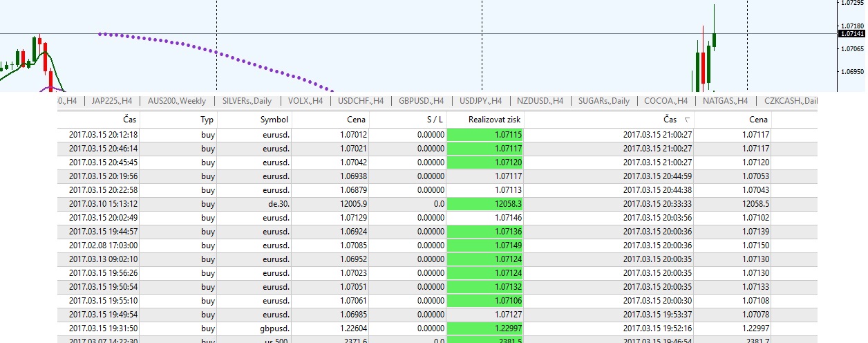Select open time 2017.03.13 09:02:10

[104, 259]
